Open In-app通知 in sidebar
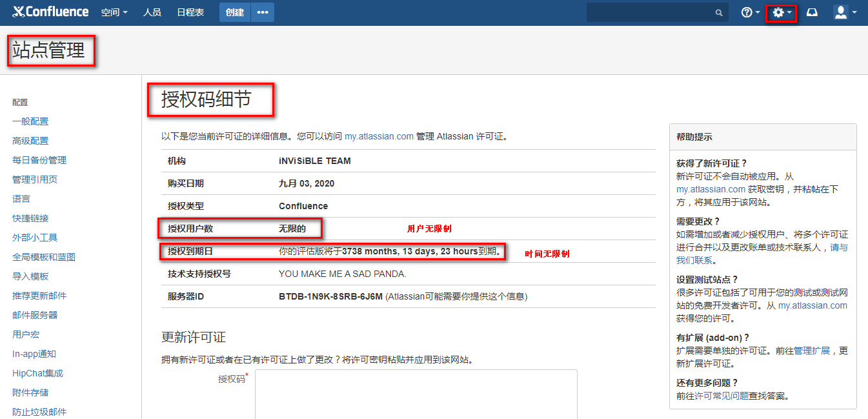 pyautogui.click(x=34, y=354)
